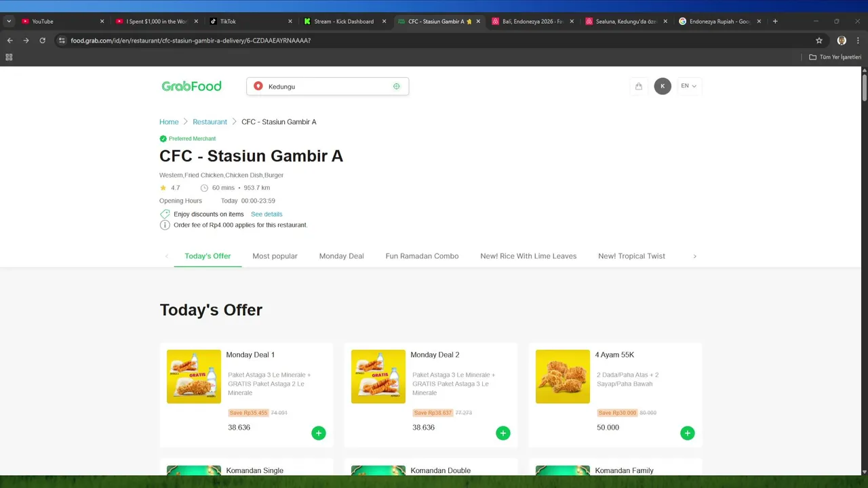868x488 pixels.
Task: Select the New! Tropical Twist tab
Action: coord(631,256)
